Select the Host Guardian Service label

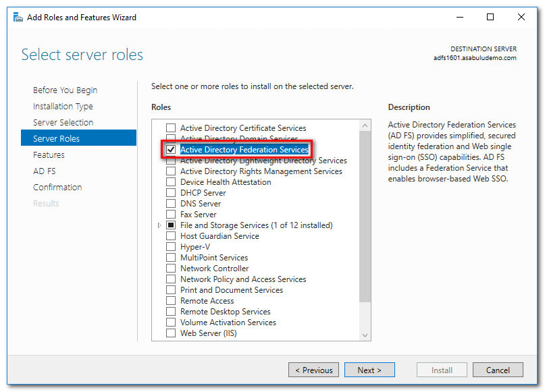tap(219, 236)
